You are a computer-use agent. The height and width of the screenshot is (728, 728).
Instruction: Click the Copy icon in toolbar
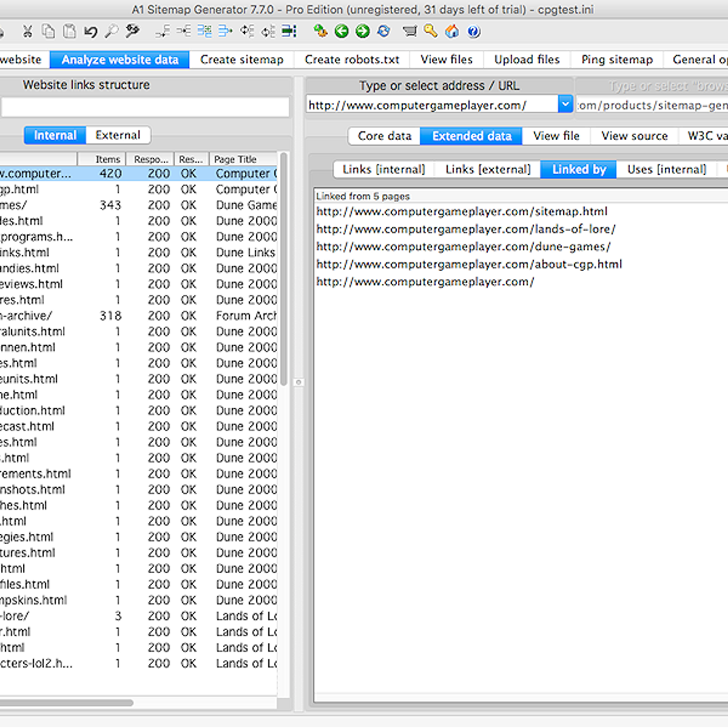click(48, 31)
